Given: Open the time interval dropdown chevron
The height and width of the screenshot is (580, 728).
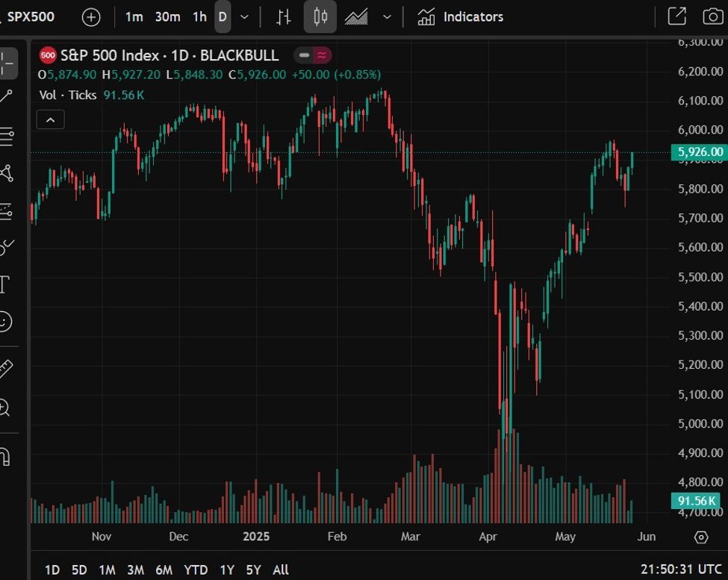Looking at the screenshot, I should tap(244, 17).
